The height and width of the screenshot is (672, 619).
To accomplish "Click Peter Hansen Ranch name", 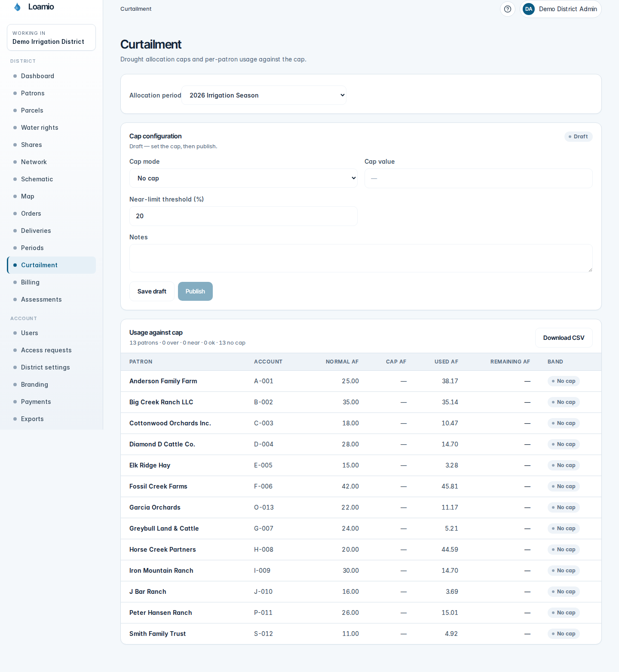I will coord(161,613).
